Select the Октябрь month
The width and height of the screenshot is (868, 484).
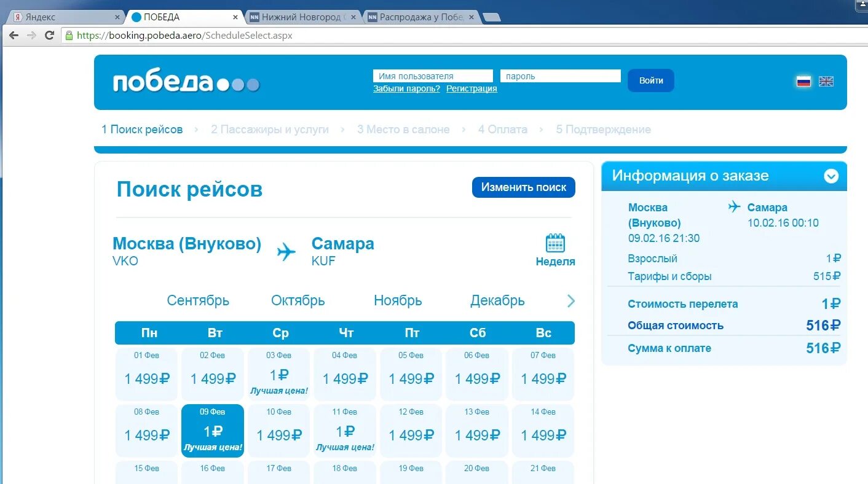(298, 301)
